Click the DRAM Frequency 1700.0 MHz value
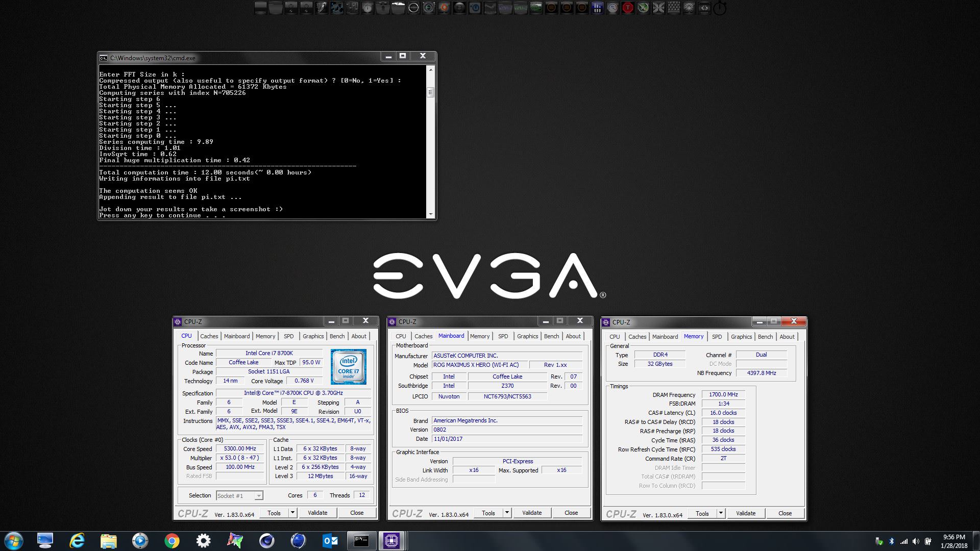 tap(723, 394)
